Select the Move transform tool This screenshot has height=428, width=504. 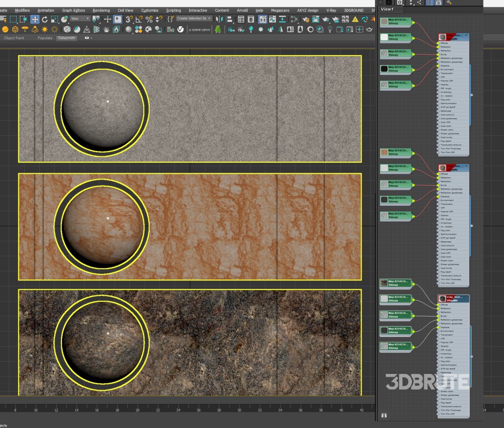pyautogui.click(x=35, y=19)
